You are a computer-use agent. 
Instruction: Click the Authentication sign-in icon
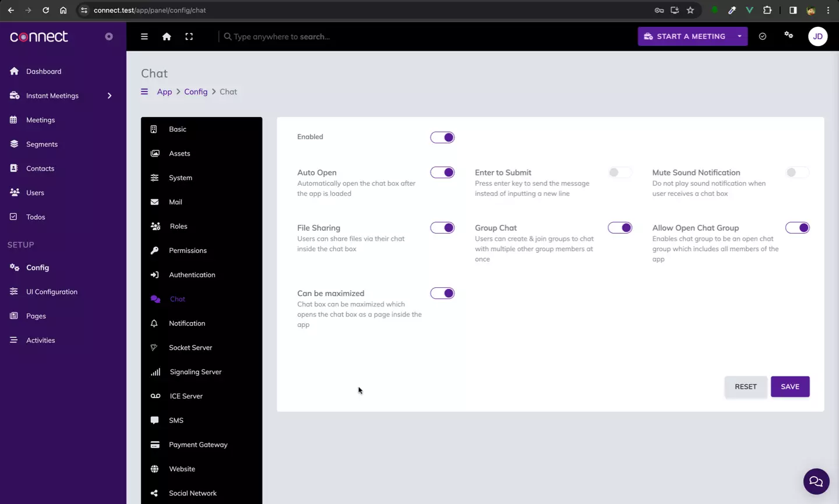(154, 275)
